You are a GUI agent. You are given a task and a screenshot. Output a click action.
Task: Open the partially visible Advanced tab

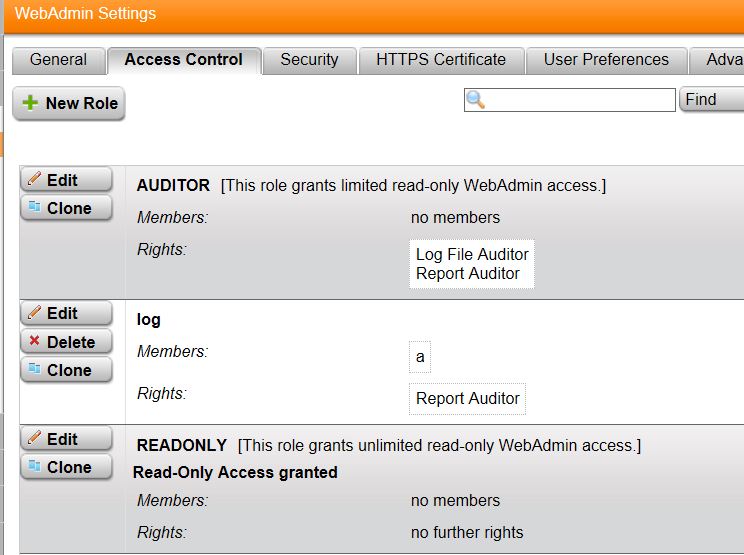(x=722, y=60)
